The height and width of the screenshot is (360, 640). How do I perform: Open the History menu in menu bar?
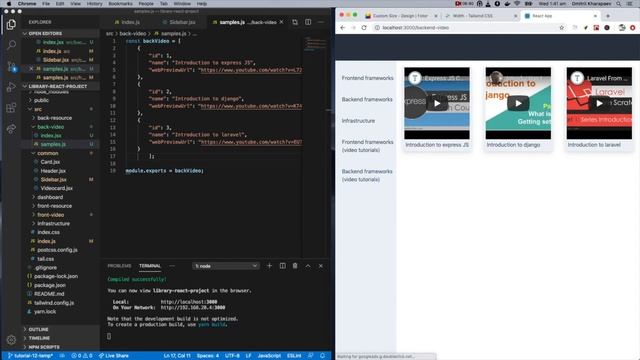click(94, 4)
